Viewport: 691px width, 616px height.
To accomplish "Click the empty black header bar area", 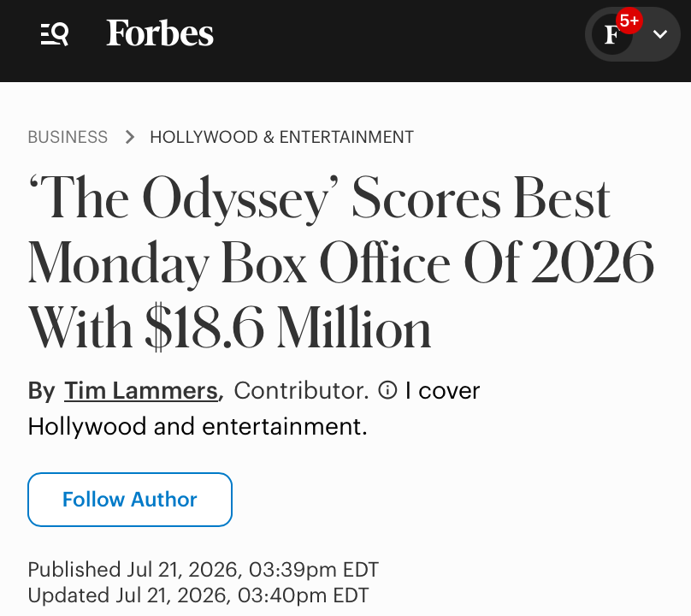I will tap(397, 40).
